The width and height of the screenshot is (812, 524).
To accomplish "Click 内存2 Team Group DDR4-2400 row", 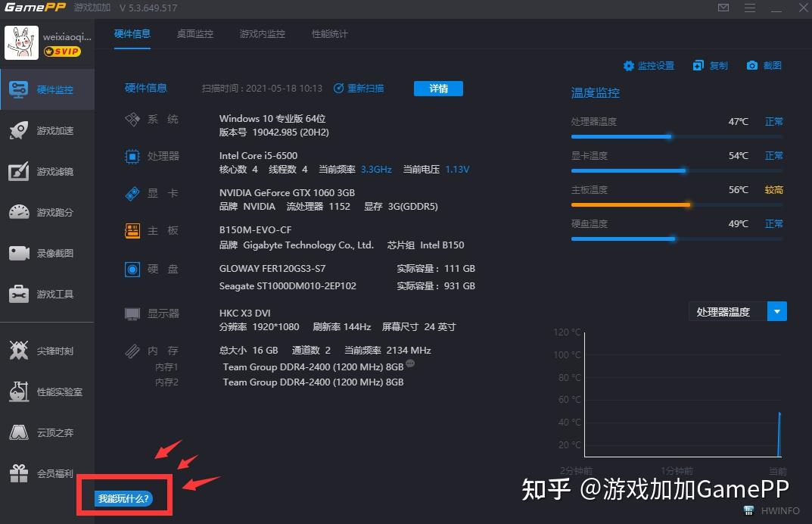I will pos(313,382).
